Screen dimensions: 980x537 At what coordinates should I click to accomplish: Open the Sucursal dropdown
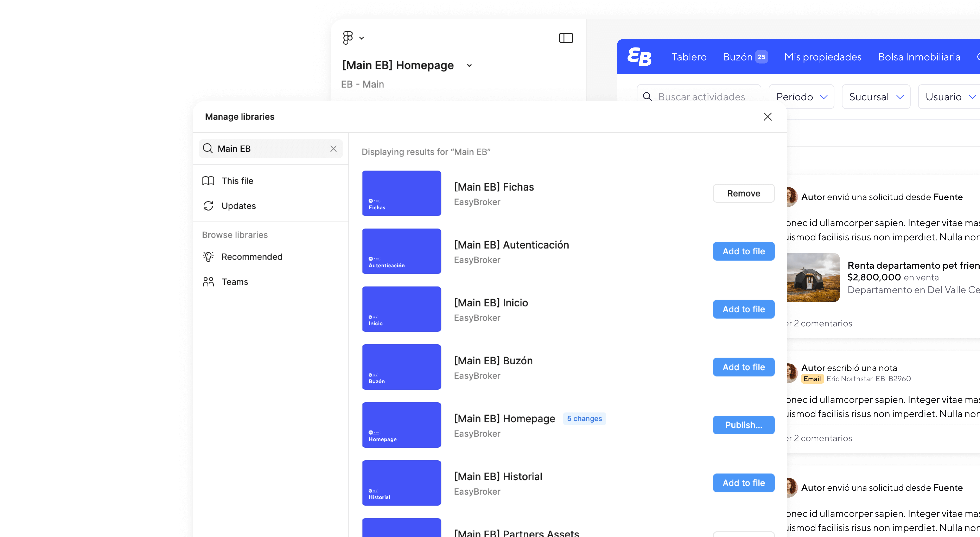(x=876, y=97)
